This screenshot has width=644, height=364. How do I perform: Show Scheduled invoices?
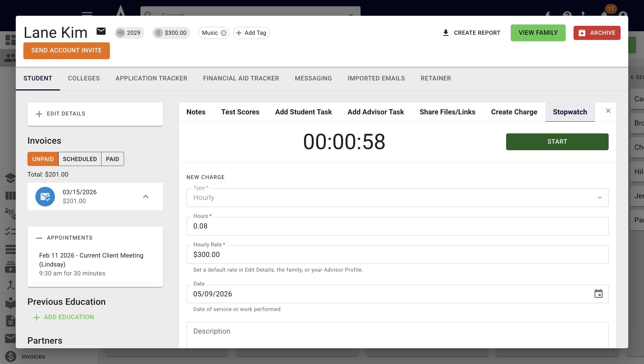(x=80, y=159)
